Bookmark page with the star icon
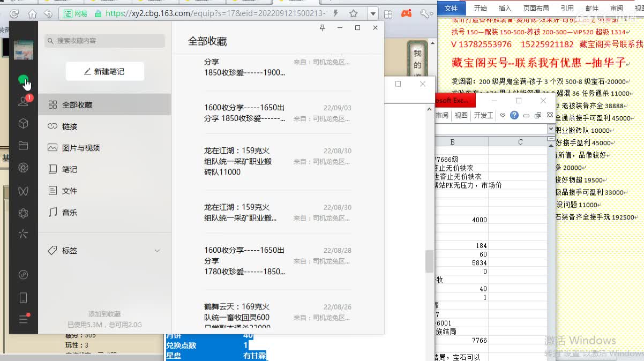 (x=353, y=13)
